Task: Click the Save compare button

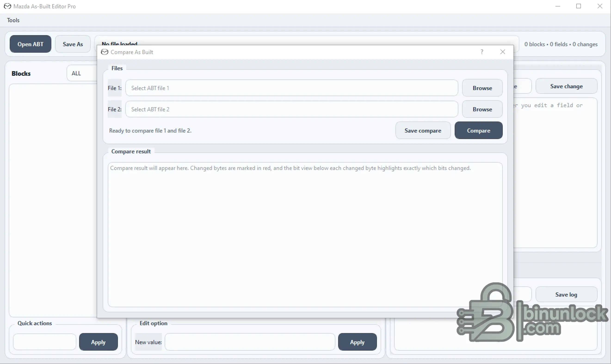Action: click(x=423, y=130)
